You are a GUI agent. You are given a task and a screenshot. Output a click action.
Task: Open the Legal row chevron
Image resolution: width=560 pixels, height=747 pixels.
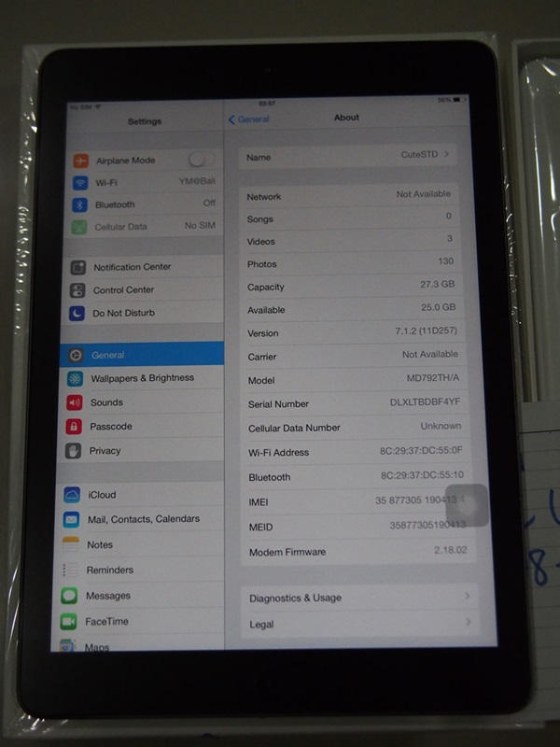pyautogui.click(x=469, y=622)
